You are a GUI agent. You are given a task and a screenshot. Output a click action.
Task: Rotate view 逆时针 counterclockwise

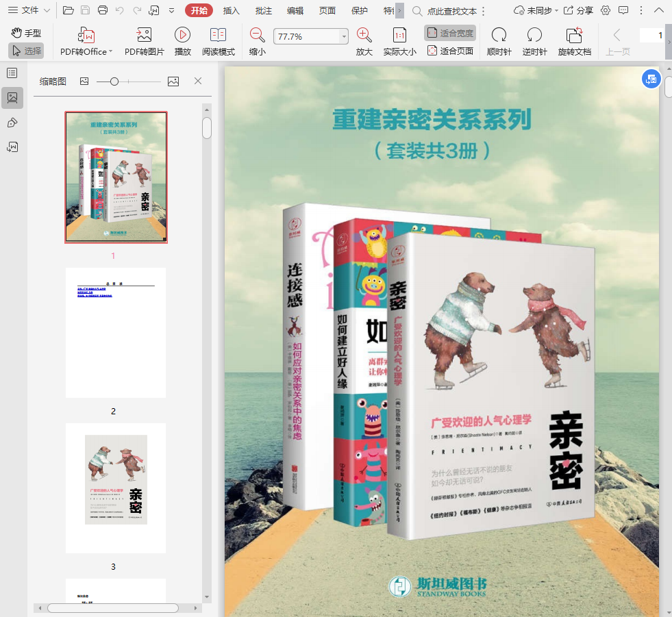click(x=534, y=42)
